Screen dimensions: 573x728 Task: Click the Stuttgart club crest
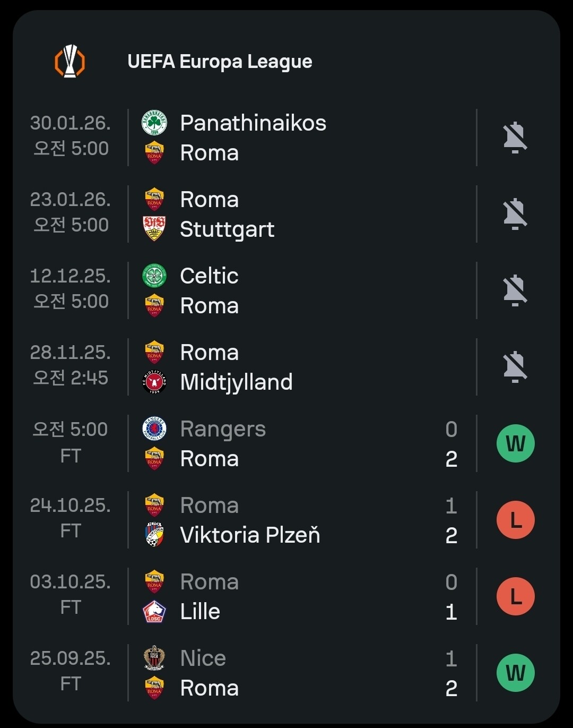(154, 229)
